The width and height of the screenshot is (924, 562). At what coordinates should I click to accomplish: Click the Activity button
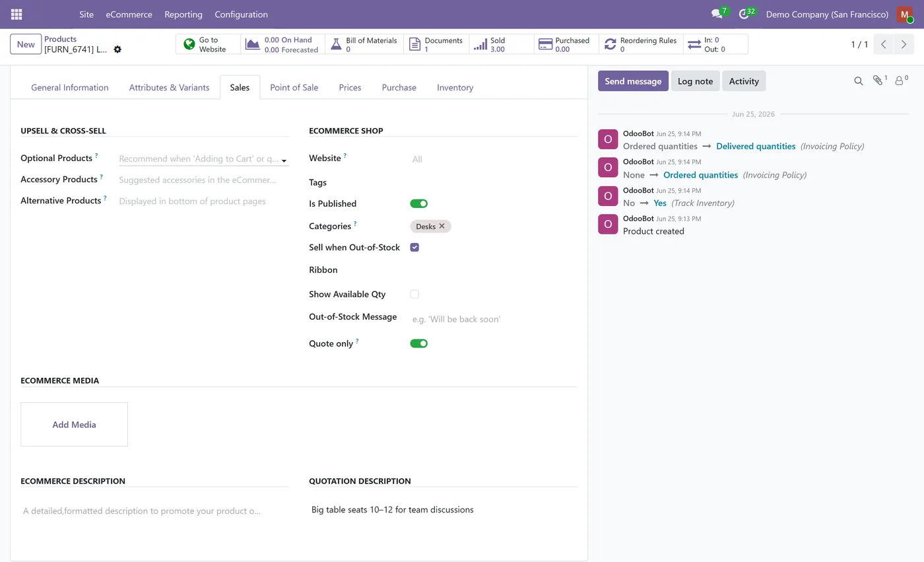(x=744, y=81)
